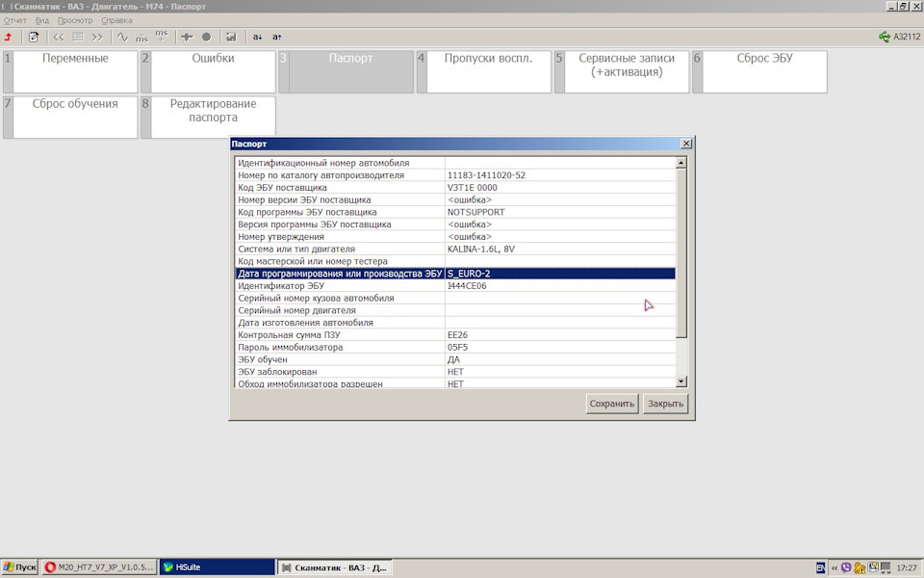The height and width of the screenshot is (578, 924).
Task: Open the Сброс обучения tile
Action: (x=70, y=117)
